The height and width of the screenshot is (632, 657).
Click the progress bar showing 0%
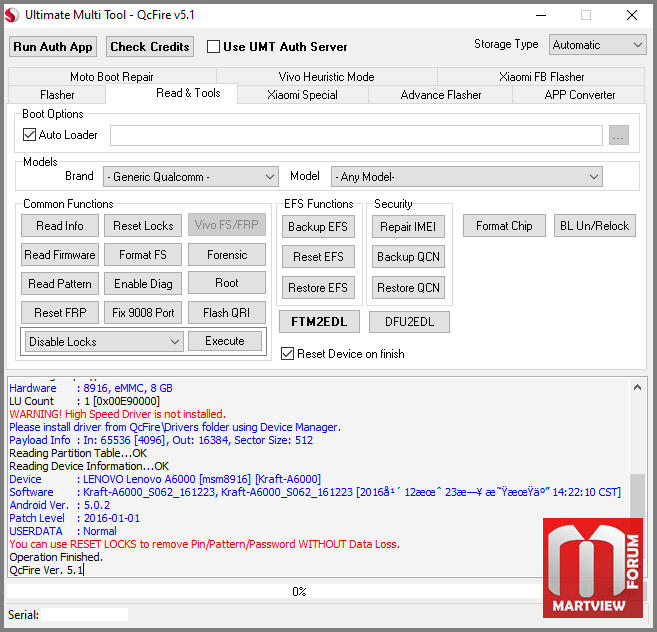[299, 592]
